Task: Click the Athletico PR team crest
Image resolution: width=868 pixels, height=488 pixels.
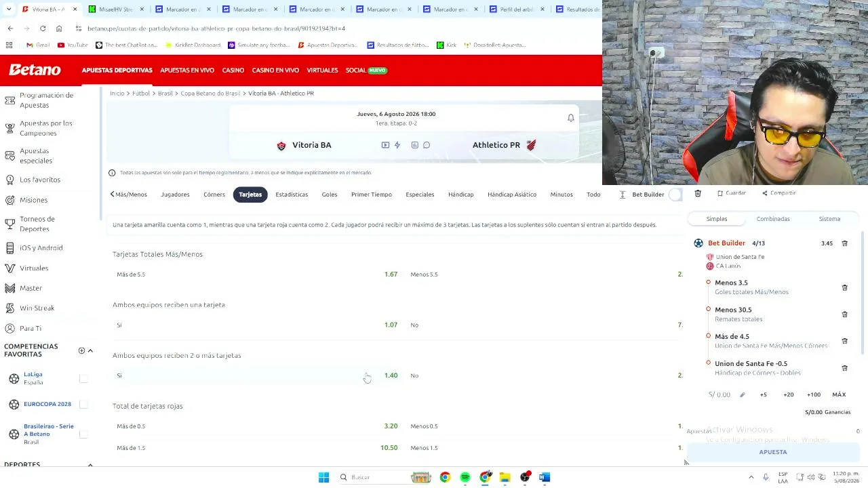Action: click(x=531, y=145)
